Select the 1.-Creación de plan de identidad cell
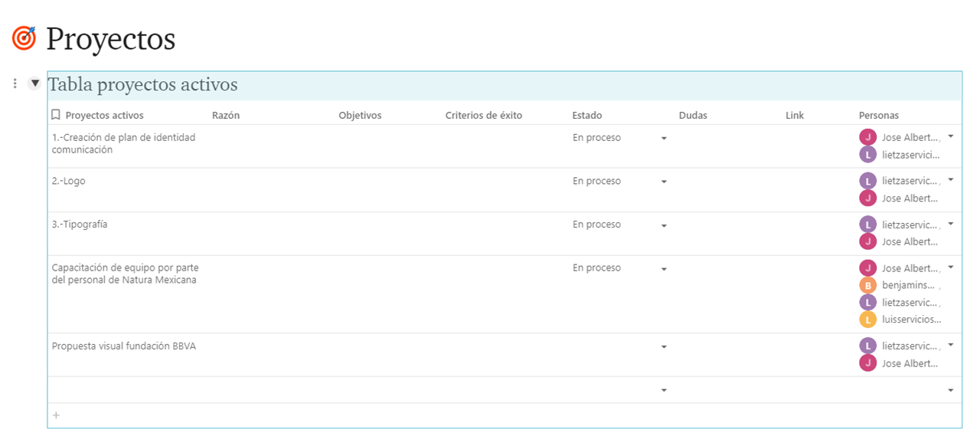Viewport: 980px width, 443px height. 124,144
